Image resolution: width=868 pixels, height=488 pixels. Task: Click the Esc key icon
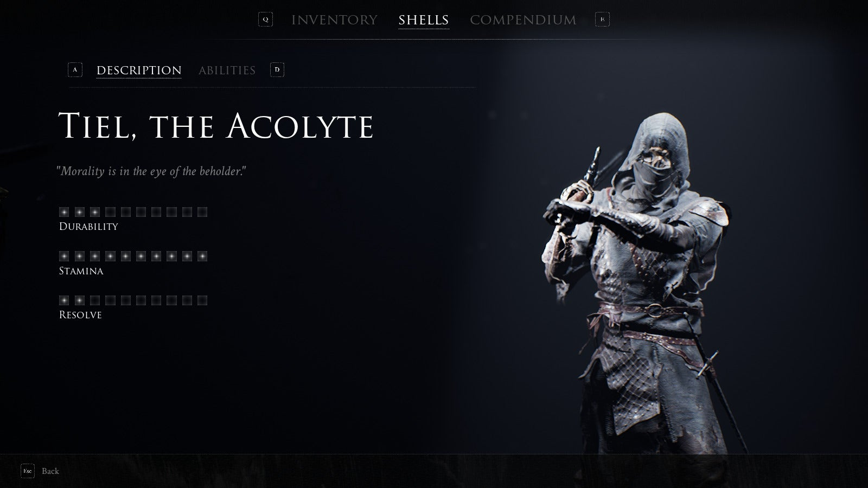tap(28, 471)
